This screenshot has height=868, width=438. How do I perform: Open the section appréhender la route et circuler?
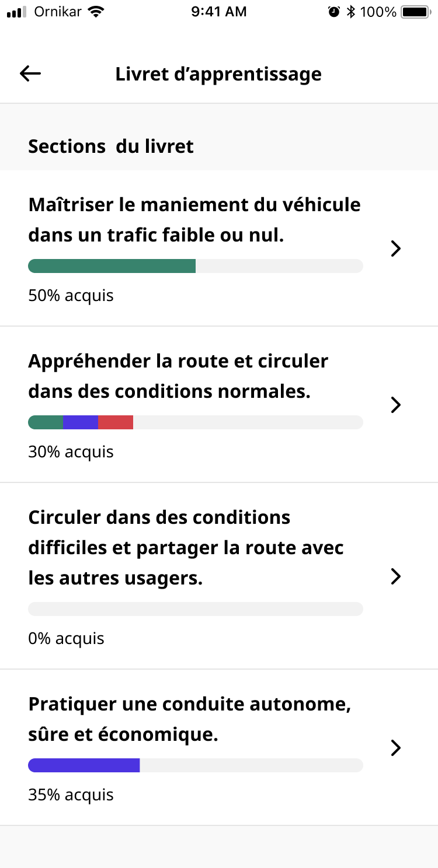tap(395, 405)
